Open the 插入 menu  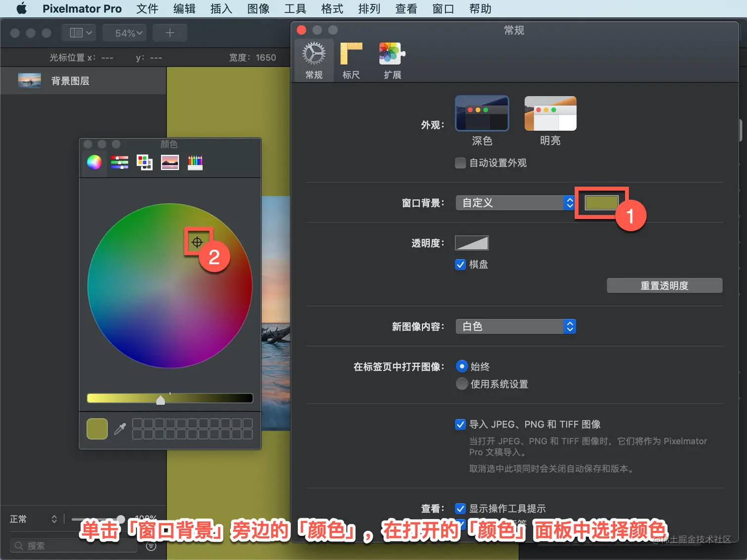point(221,8)
